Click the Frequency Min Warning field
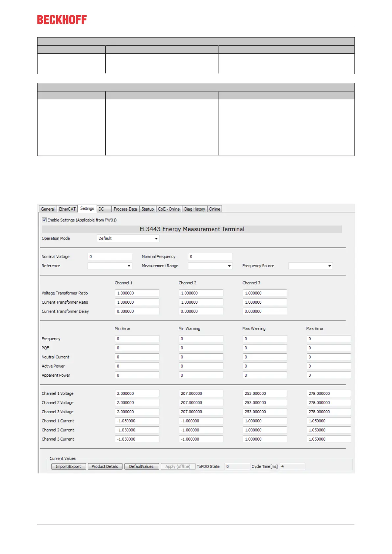 tap(201, 339)
